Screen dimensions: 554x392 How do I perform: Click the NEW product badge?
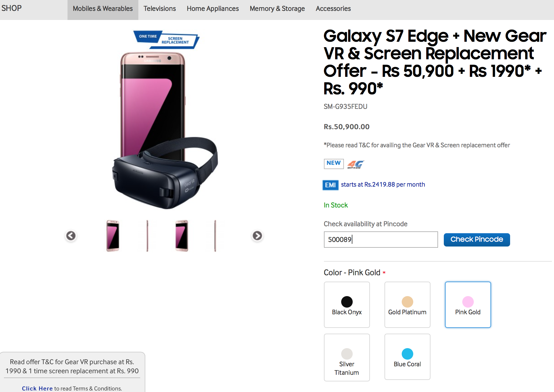pos(334,163)
